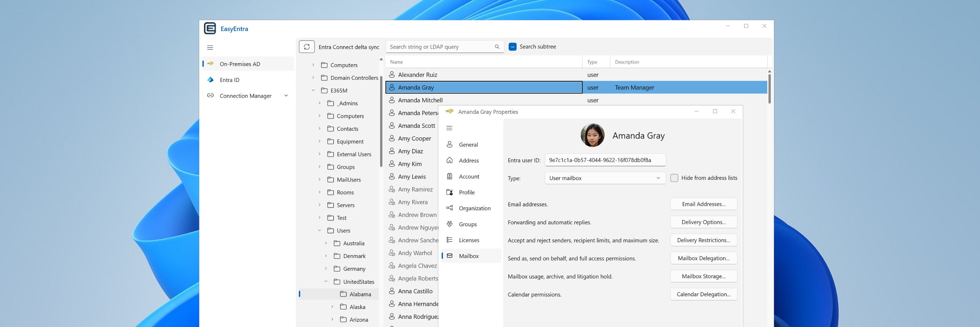Click the Mailbox envelope icon
The width and height of the screenshot is (980, 327).
(449, 256)
